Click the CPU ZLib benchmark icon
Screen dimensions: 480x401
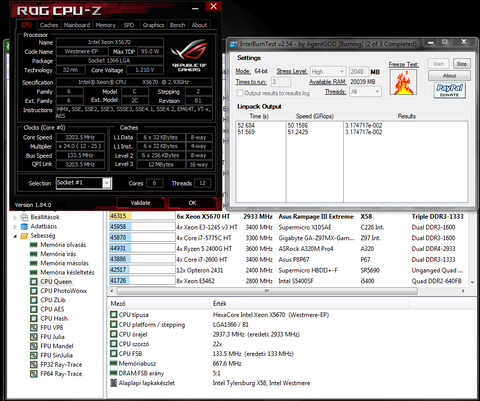(34, 300)
